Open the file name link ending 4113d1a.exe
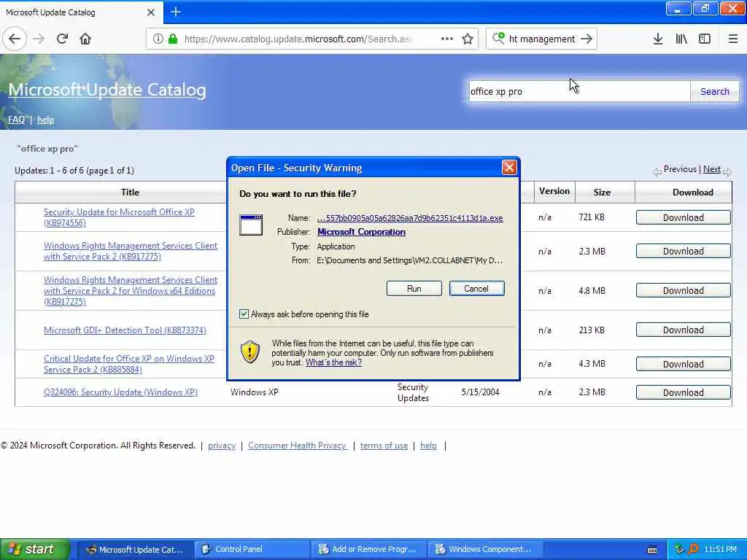Screen dimensions: 747x560 (x=410, y=218)
